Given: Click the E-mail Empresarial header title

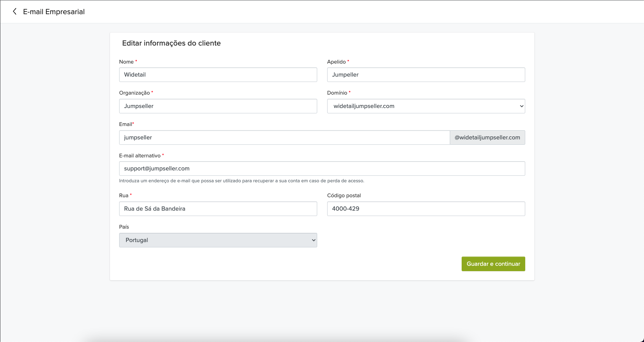Looking at the screenshot, I should point(54,12).
